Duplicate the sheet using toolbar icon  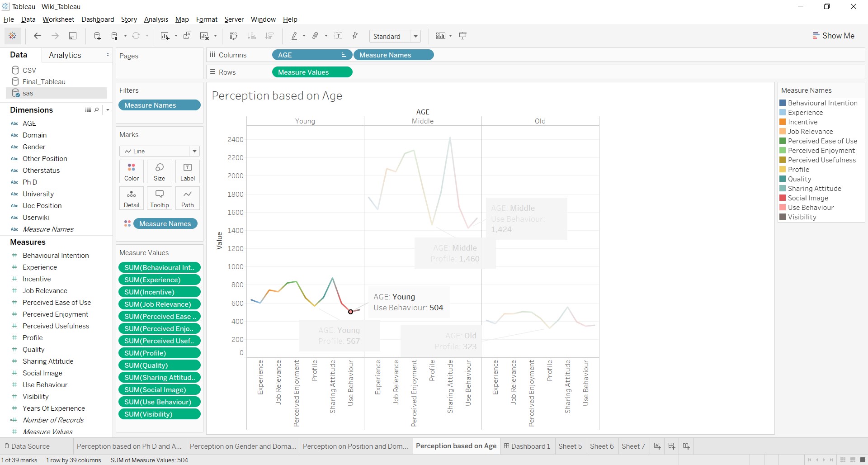point(187,36)
